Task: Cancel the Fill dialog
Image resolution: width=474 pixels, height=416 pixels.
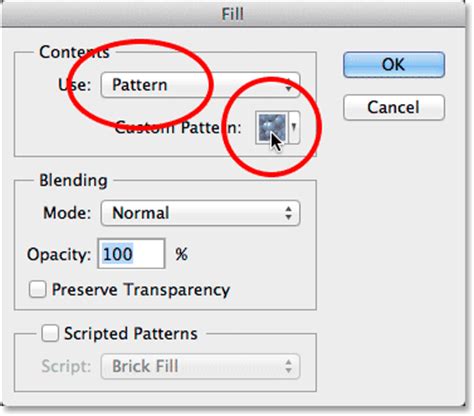Action: click(394, 107)
